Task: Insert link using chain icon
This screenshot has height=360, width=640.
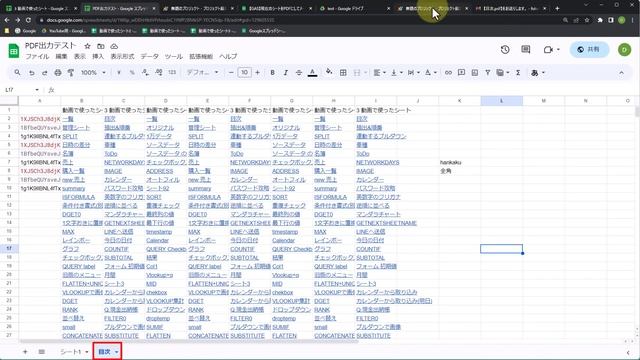Action: [448, 73]
